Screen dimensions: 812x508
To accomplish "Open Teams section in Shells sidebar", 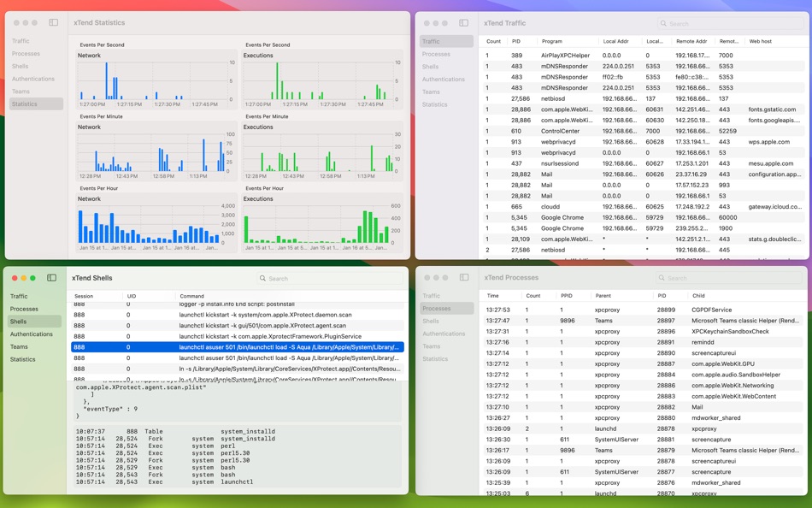I will click(19, 346).
